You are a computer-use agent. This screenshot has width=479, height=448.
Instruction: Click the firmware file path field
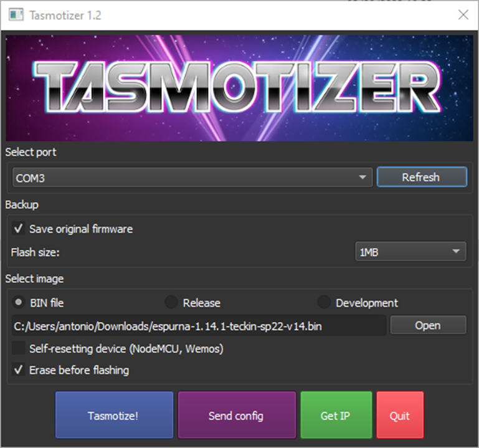coord(199,325)
